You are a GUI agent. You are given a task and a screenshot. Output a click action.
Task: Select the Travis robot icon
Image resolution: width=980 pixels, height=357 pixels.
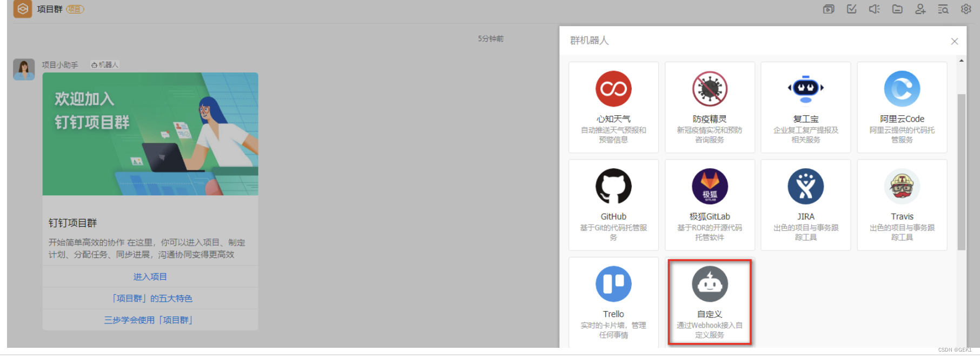902,187
